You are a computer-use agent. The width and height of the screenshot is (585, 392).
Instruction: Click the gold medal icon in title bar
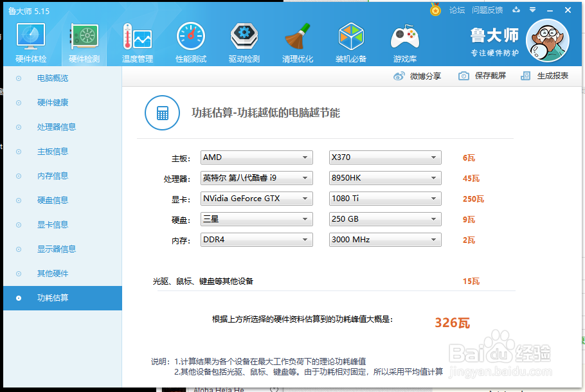(435, 10)
